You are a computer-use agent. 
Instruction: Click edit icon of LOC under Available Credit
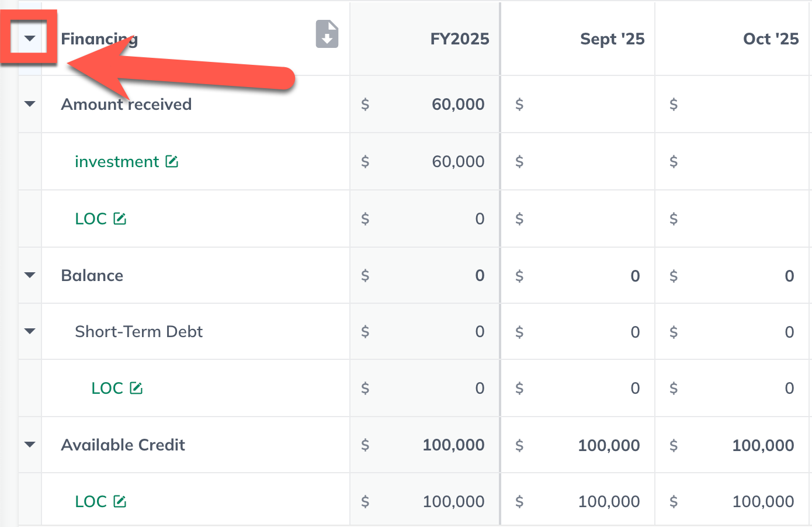(x=120, y=501)
